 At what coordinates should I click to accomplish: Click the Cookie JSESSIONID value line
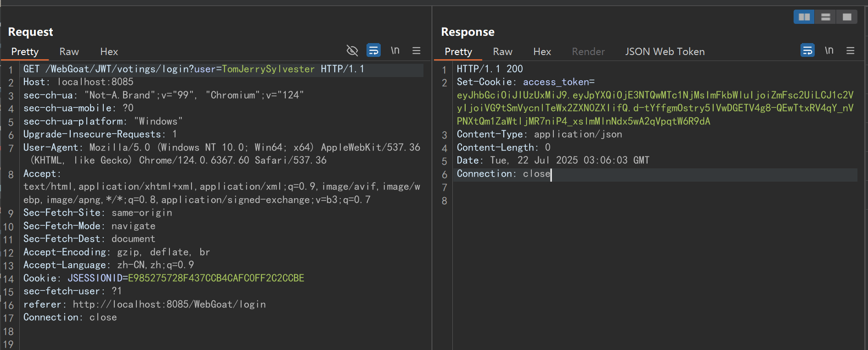(x=164, y=278)
